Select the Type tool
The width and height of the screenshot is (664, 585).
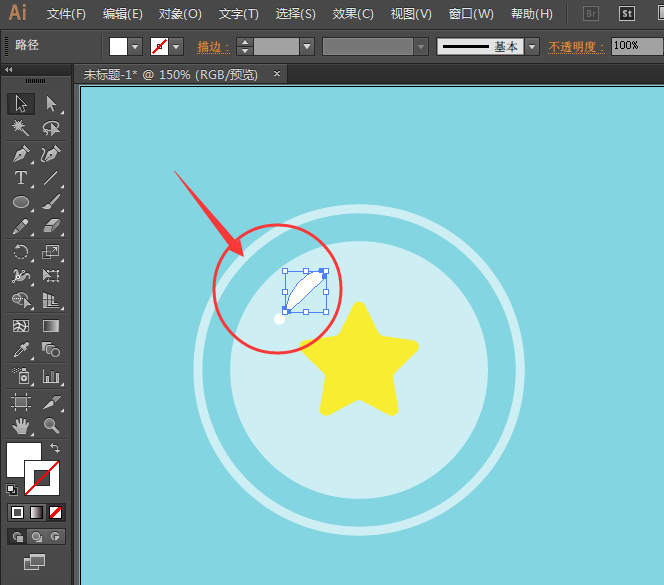tap(21, 178)
